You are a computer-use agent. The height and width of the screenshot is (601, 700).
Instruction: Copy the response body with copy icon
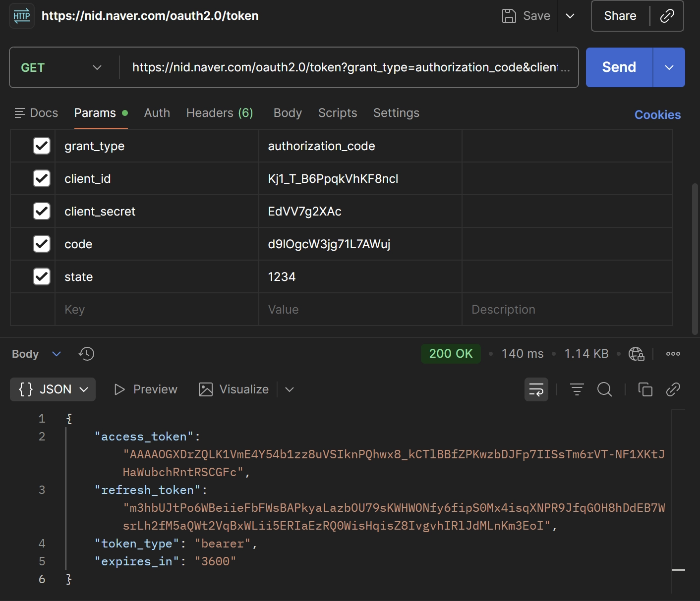click(x=645, y=389)
